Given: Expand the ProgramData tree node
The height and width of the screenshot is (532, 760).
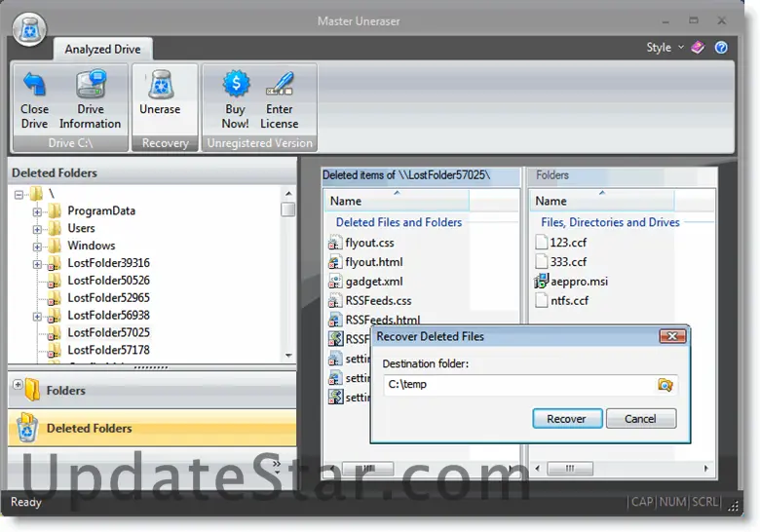Looking at the screenshot, I should pos(38,211).
